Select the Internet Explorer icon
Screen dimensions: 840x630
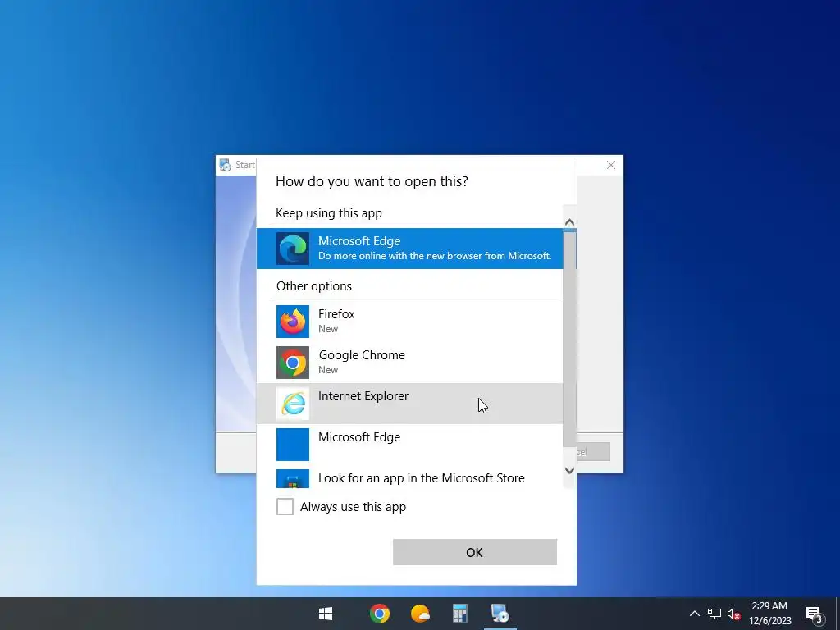click(293, 404)
